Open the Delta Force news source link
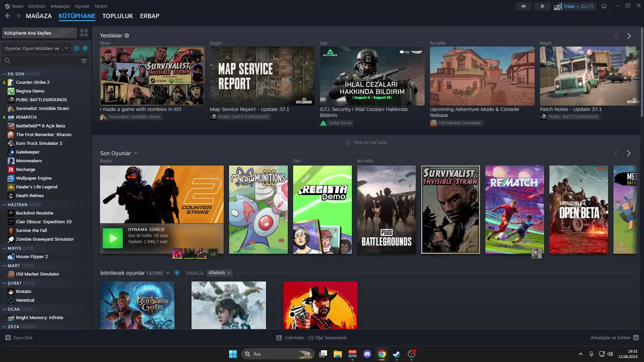The image size is (644, 362). pos(337,123)
